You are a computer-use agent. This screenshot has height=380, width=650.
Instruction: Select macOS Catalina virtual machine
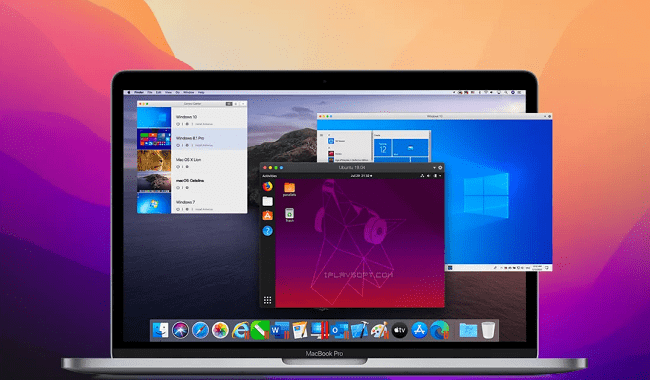pos(192,182)
